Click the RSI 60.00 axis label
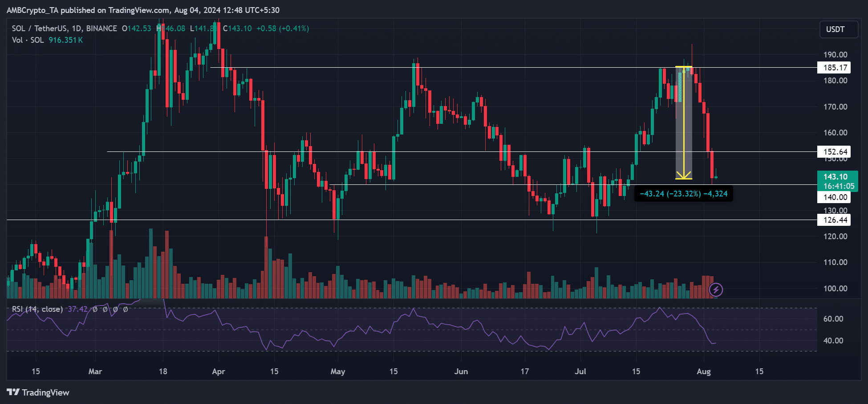Viewport: 868px width, 404px height. (x=833, y=319)
